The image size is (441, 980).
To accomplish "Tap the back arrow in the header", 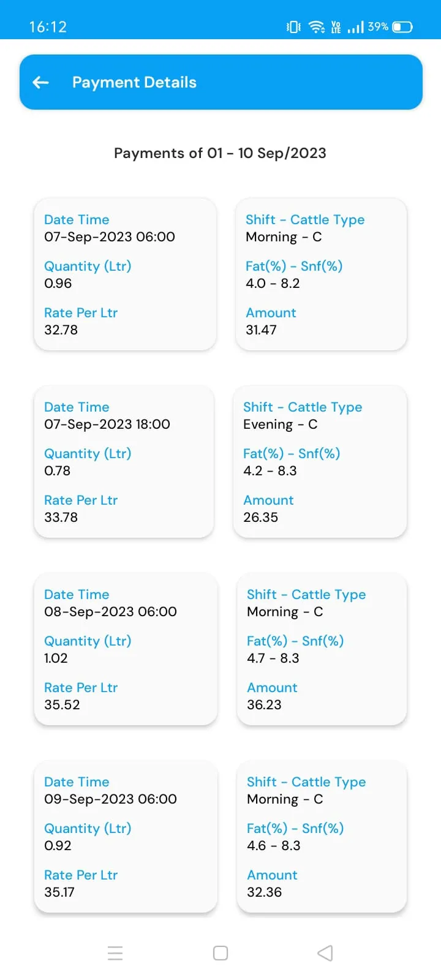I will click(40, 82).
